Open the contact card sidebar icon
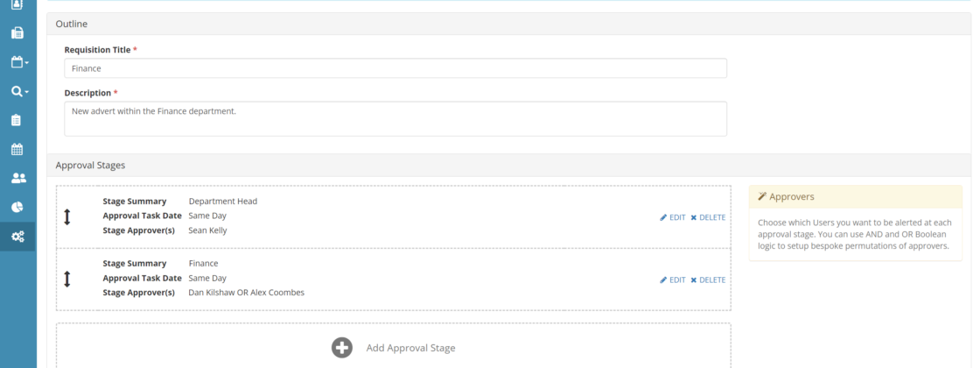 (x=17, y=5)
